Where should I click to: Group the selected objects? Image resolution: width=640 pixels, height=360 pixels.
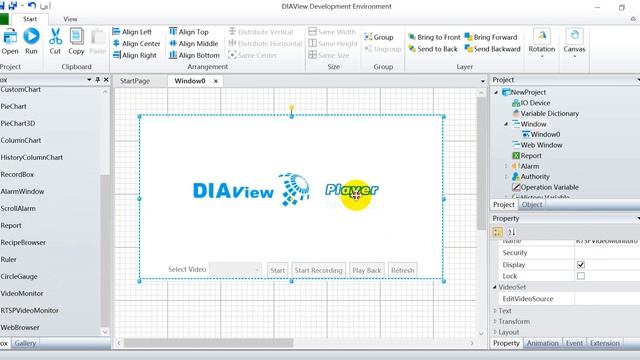click(x=379, y=37)
